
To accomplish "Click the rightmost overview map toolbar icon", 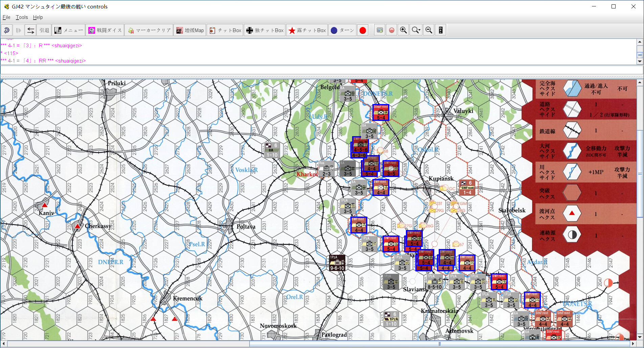I will click(x=441, y=30).
